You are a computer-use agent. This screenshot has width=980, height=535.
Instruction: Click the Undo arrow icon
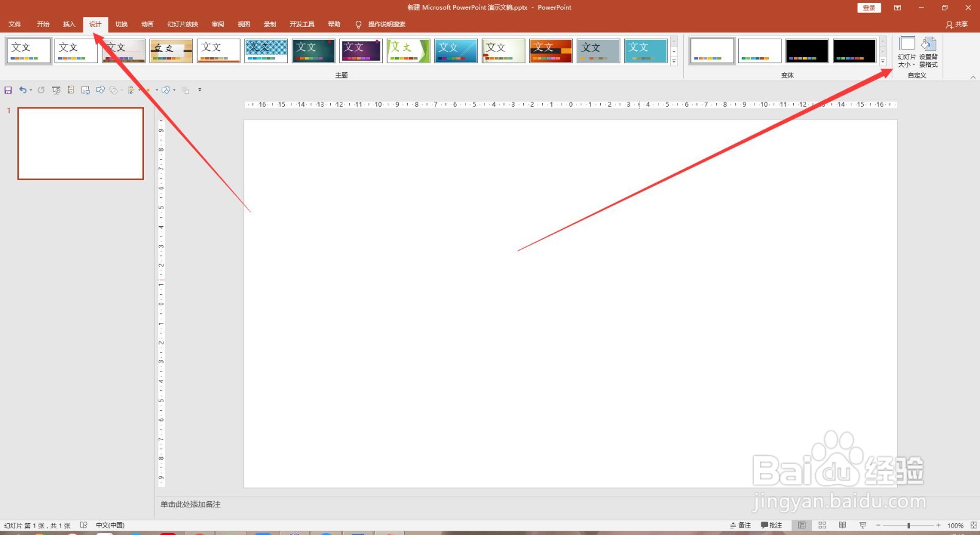22,90
